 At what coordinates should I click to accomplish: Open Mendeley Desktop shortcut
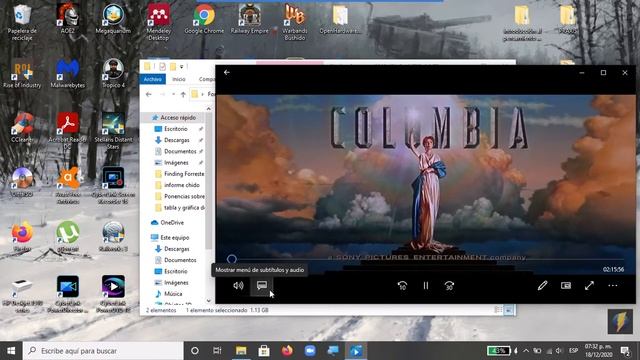tap(158, 22)
